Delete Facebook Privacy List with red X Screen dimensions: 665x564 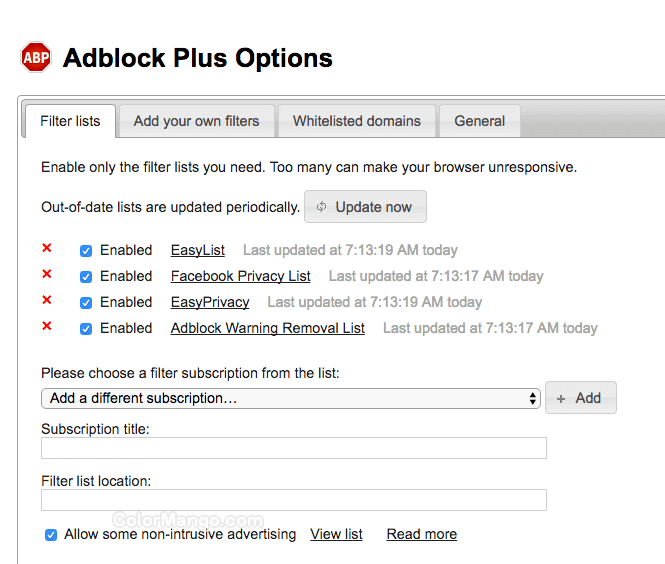click(46, 275)
